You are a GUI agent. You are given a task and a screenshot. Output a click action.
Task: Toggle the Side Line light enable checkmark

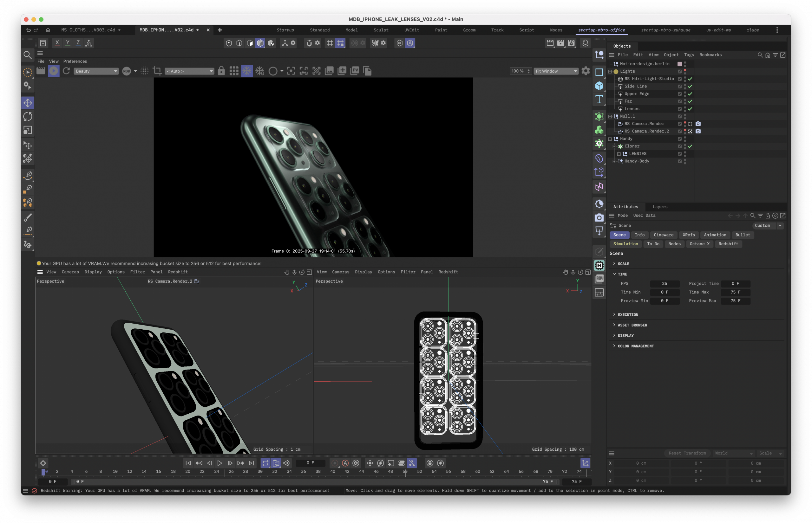690,86
